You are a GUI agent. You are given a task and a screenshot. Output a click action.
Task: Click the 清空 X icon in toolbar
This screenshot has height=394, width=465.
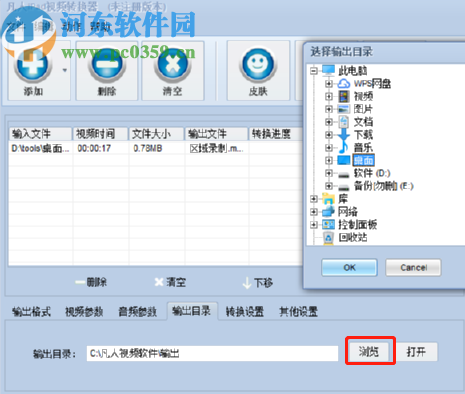[x=172, y=64]
